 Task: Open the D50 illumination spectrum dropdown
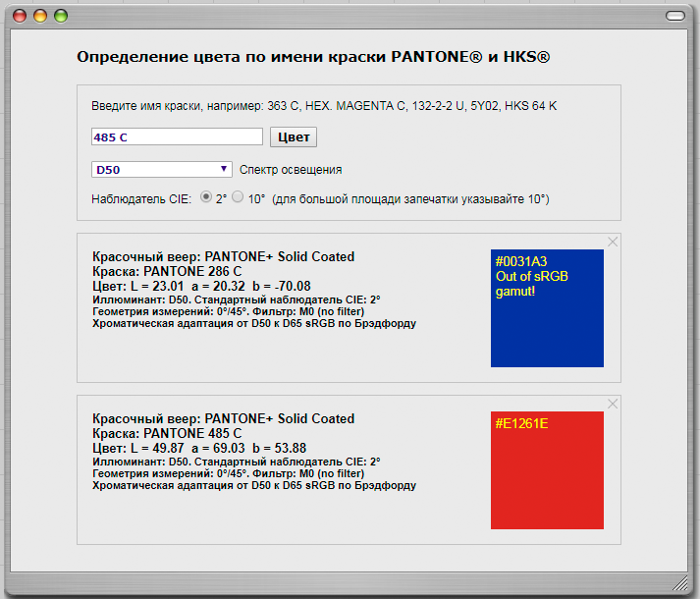pyautogui.click(x=162, y=169)
